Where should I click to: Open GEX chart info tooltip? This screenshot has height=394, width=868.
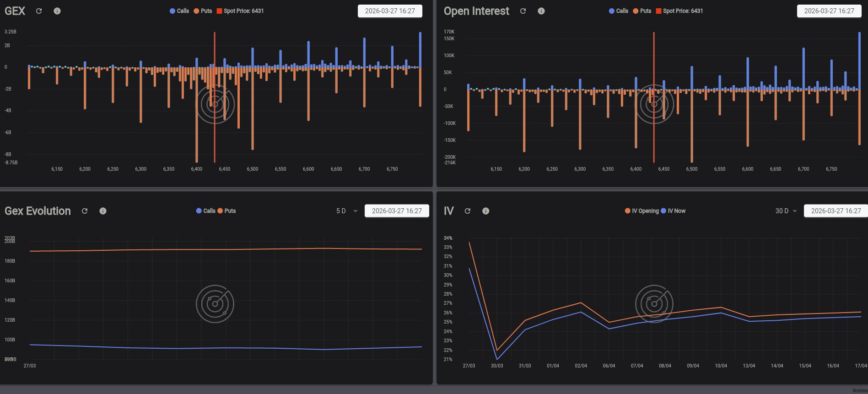click(57, 11)
